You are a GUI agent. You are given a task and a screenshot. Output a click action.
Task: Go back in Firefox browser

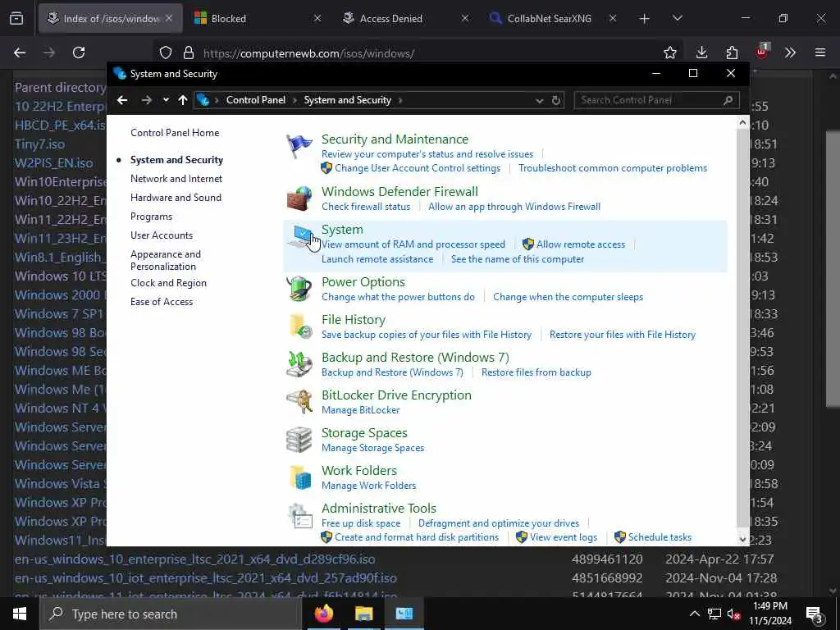point(20,52)
